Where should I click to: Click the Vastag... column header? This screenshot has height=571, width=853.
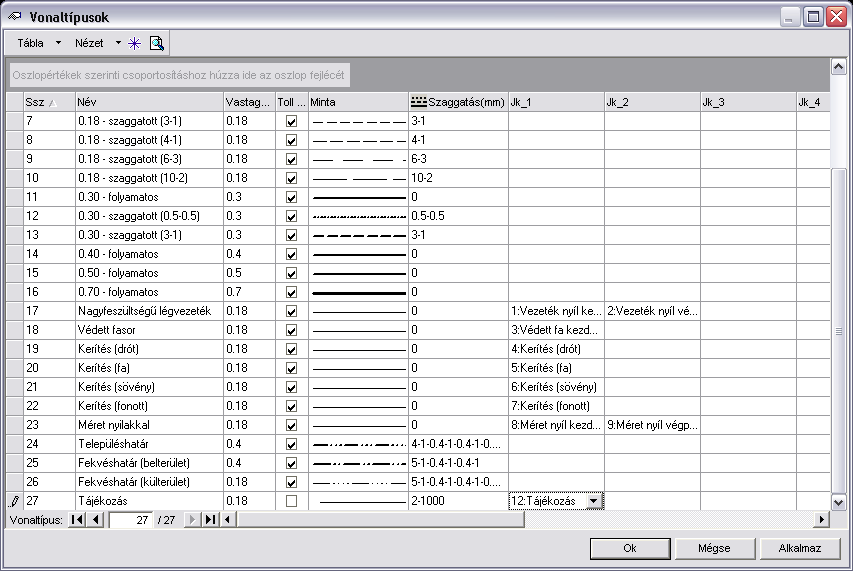click(249, 102)
